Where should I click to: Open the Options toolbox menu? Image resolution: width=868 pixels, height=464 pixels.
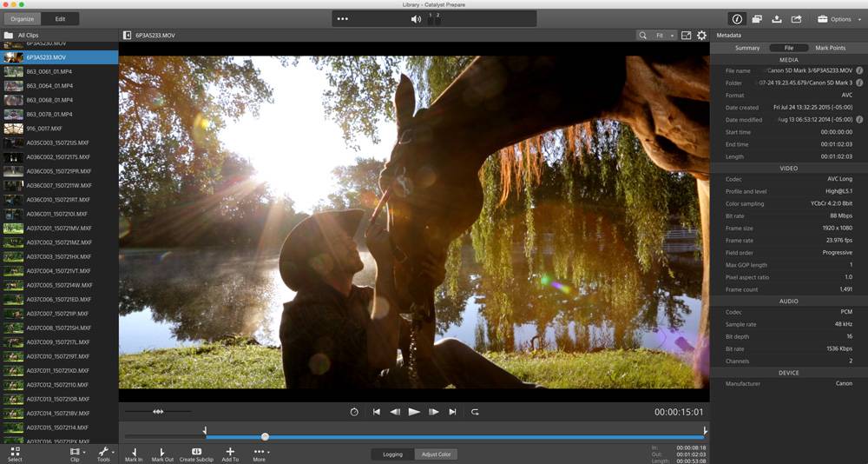click(x=838, y=19)
